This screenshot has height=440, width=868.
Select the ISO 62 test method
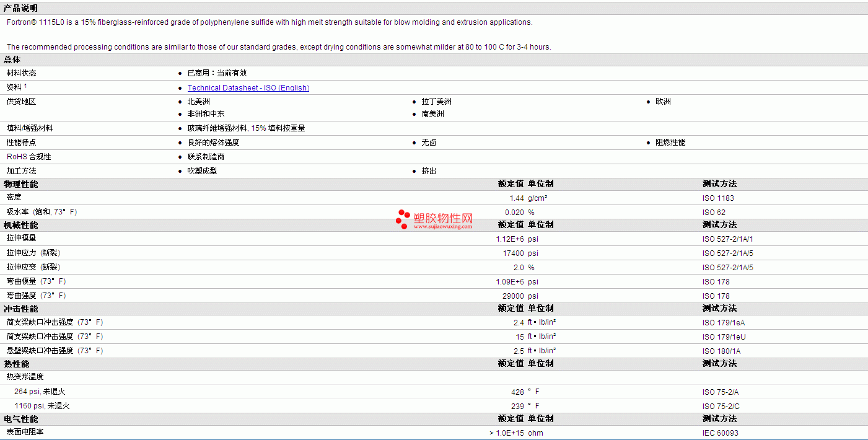714,213
